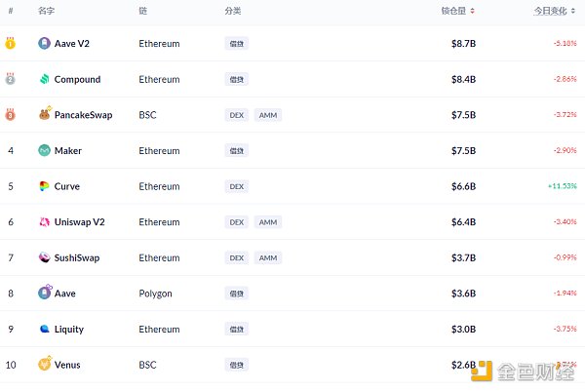Open the Polygon Aave name link

pos(64,293)
